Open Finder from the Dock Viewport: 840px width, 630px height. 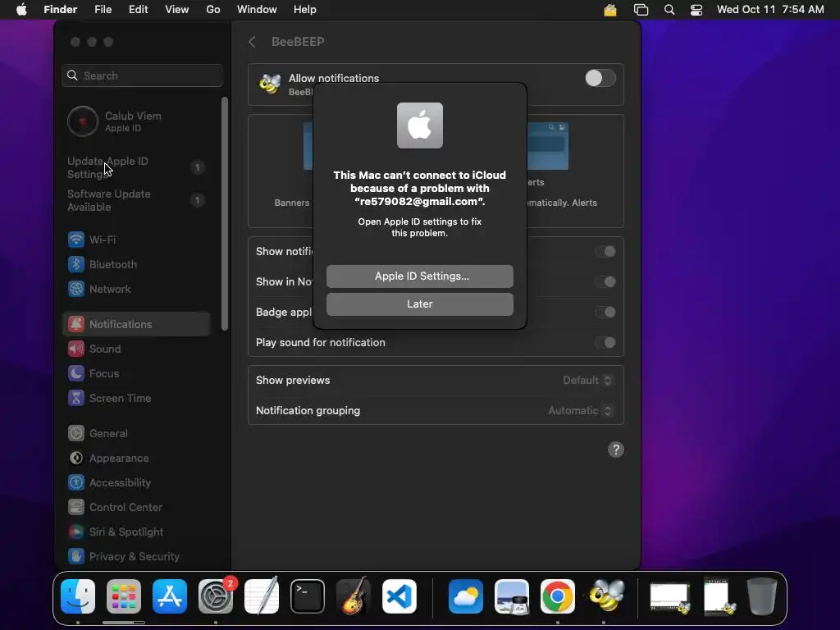[x=78, y=596]
